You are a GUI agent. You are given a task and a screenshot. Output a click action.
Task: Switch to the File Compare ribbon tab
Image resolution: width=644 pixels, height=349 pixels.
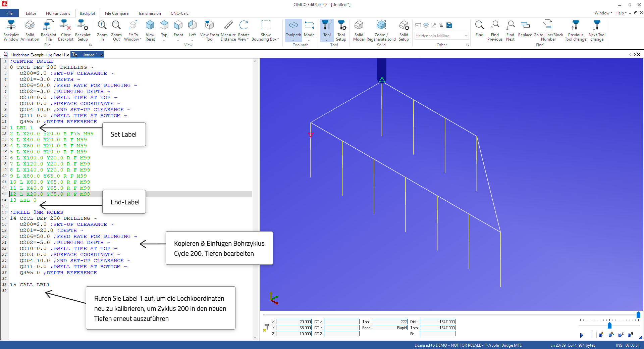point(117,13)
